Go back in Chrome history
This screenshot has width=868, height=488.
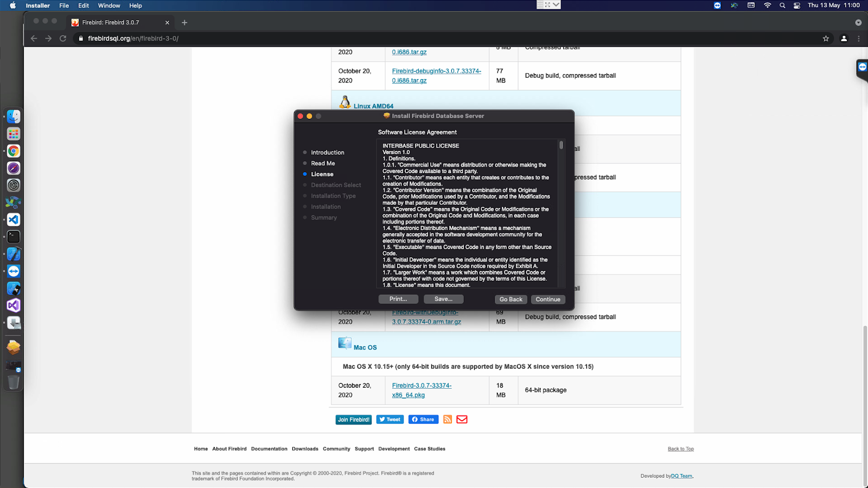tap(34, 39)
